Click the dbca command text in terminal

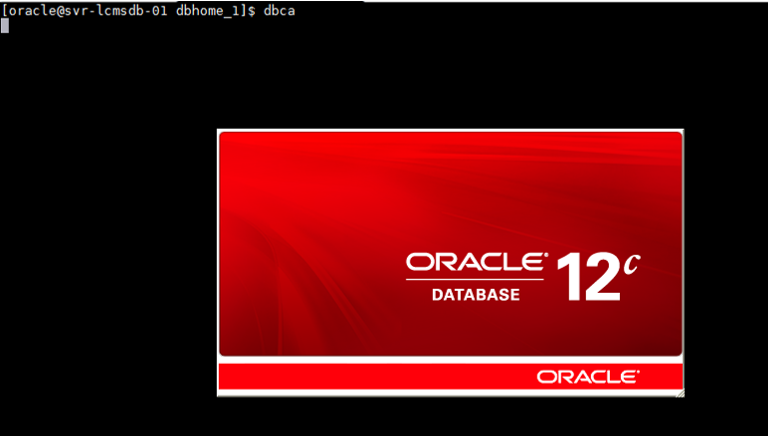tap(279, 11)
